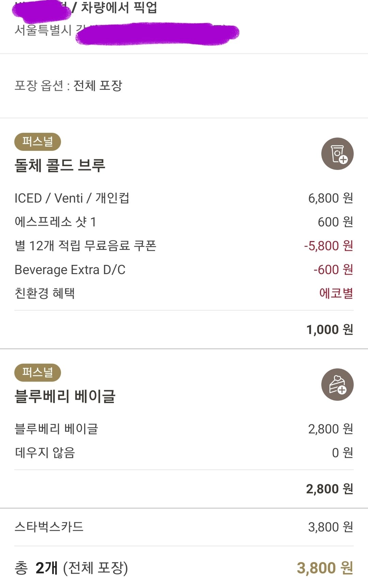Tap the 퍼스널 badge above 블루베리 베이글
Viewport: 368px width, 588px height.
coord(37,372)
